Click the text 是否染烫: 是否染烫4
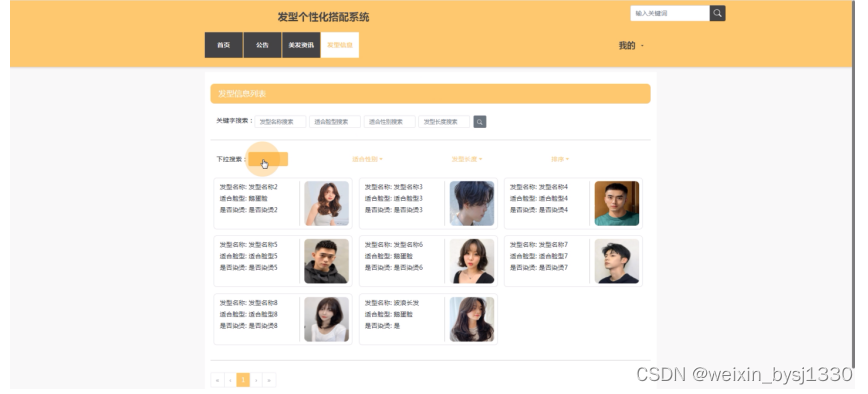The height and width of the screenshot is (394, 868). [x=539, y=210]
